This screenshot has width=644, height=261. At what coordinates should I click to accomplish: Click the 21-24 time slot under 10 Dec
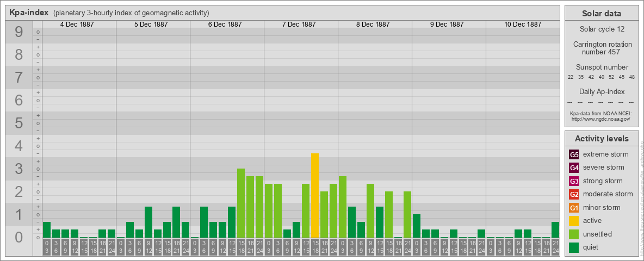555,247
